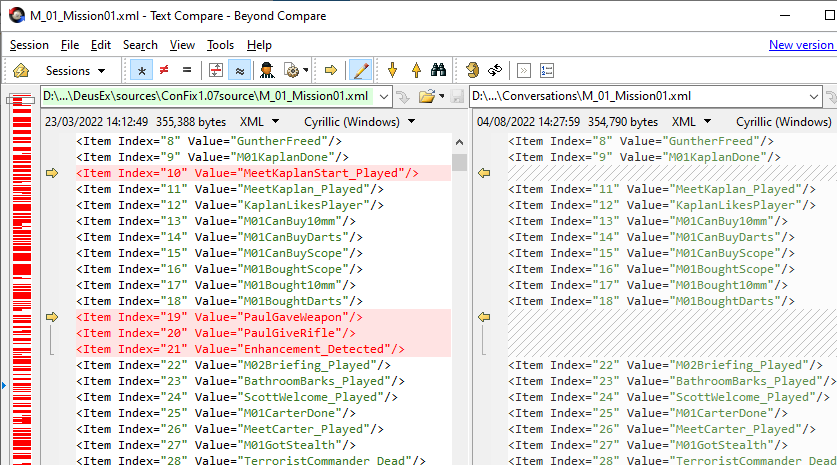
Task: Click the difference thumbnail overview strip
Action: (22, 278)
